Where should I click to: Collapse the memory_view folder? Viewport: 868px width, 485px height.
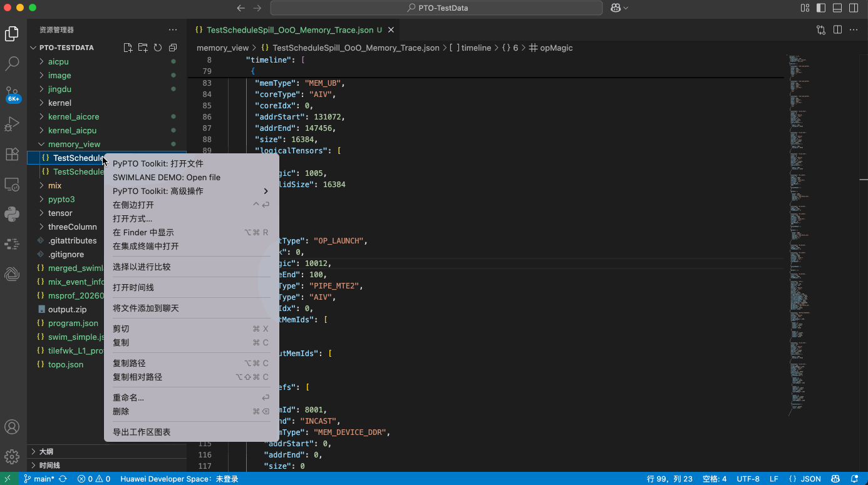pos(106,144)
